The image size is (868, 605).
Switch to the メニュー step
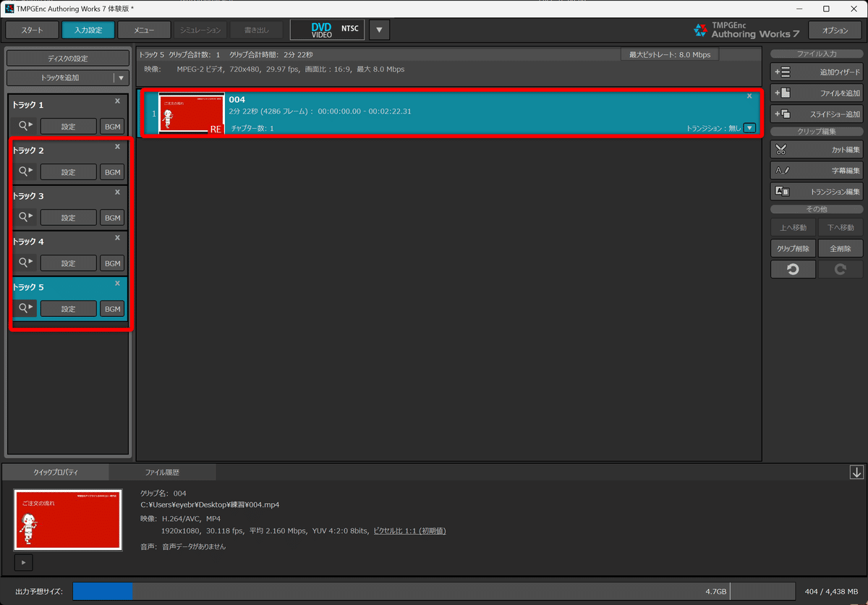[x=144, y=30]
